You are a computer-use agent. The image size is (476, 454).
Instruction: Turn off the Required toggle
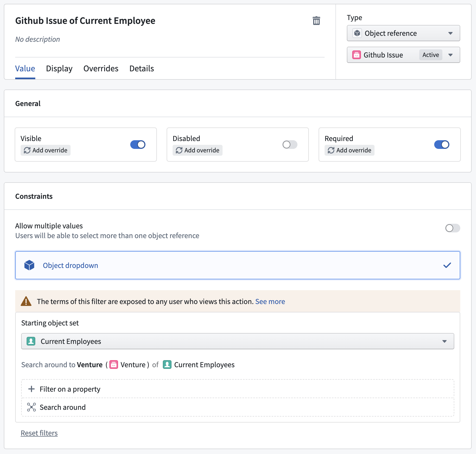442,145
